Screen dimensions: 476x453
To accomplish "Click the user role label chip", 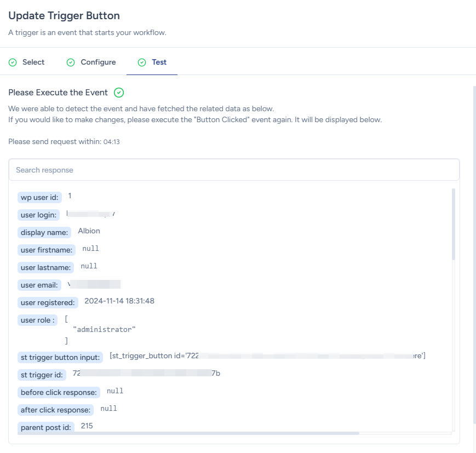I will point(38,320).
